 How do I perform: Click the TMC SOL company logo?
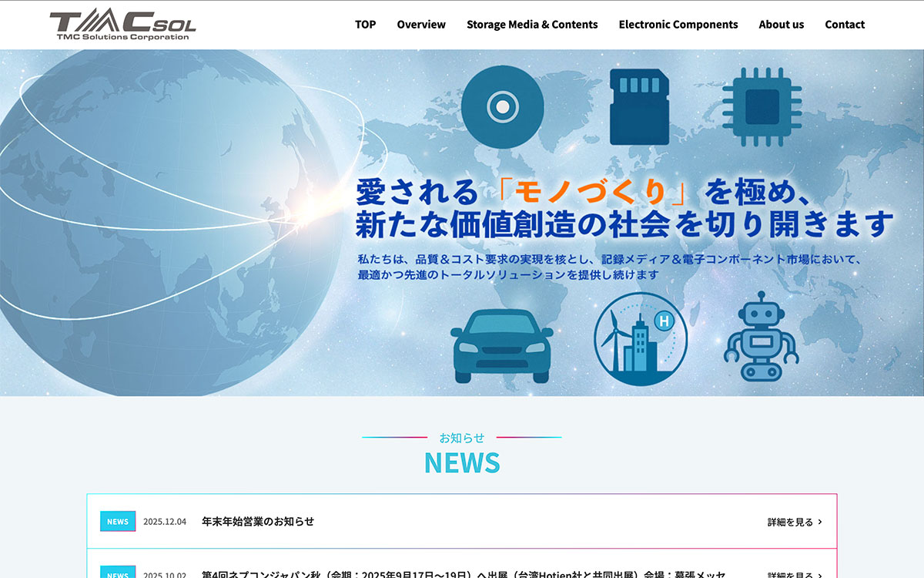click(122, 25)
